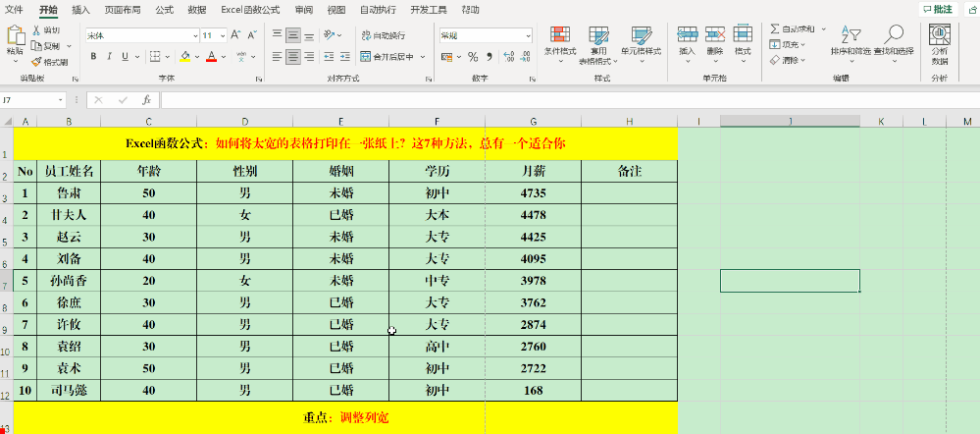Click Merge and Center (合并后居中) button
Image resolution: width=980 pixels, height=434 pixels.
coord(392,57)
